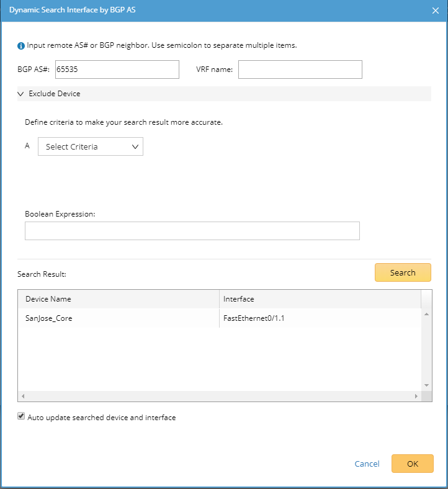
Task: Open the Select Criteria dropdown
Action: tap(91, 147)
